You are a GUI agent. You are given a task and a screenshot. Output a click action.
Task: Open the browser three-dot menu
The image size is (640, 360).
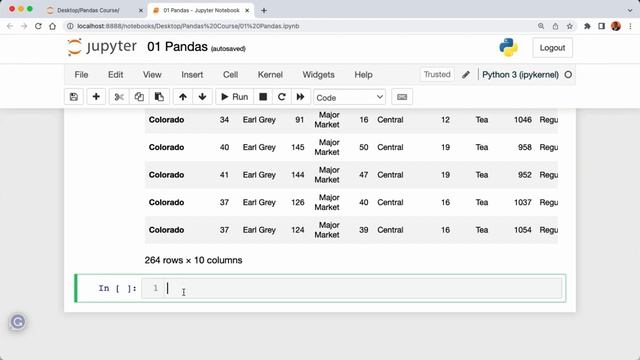point(631,26)
